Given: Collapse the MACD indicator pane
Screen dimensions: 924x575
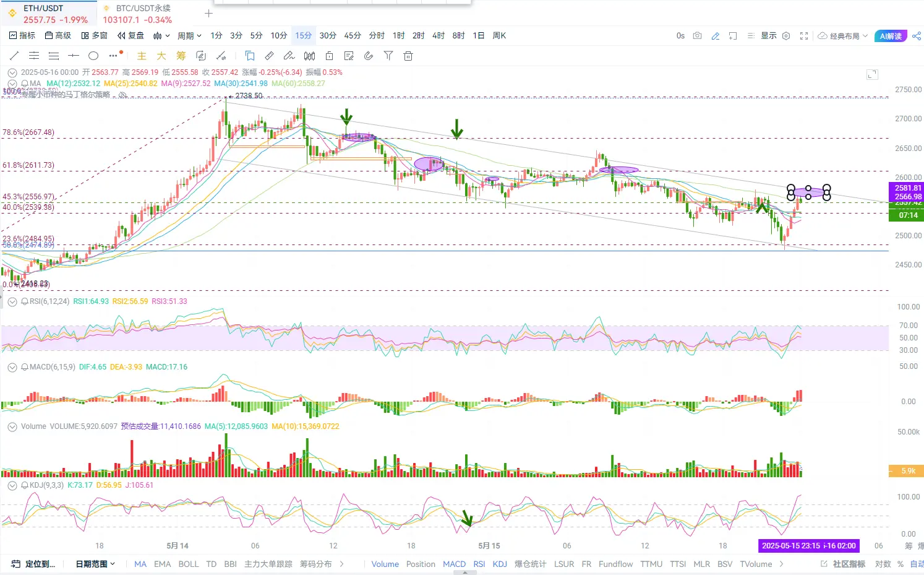Looking at the screenshot, I should (x=12, y=367).
